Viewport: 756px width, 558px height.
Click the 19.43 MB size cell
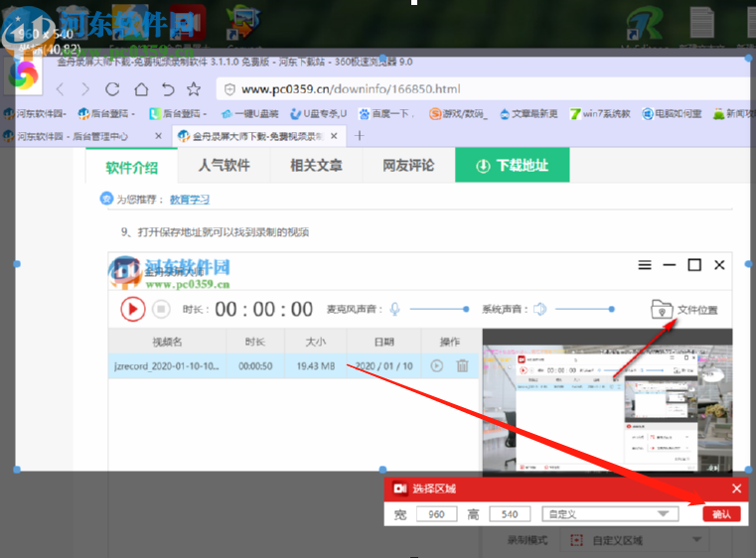(315, 366)
